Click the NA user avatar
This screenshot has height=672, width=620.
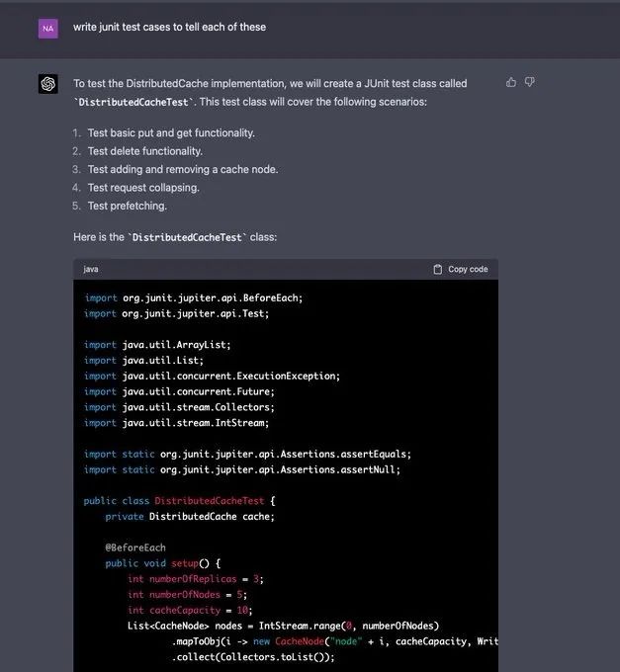[48, 28]
